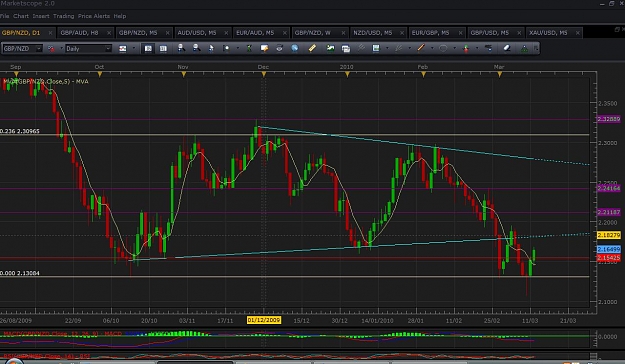625x364 pixels.
Task: Click the greyed-out tool icon after windows icon
Action: tap(361, 48)
